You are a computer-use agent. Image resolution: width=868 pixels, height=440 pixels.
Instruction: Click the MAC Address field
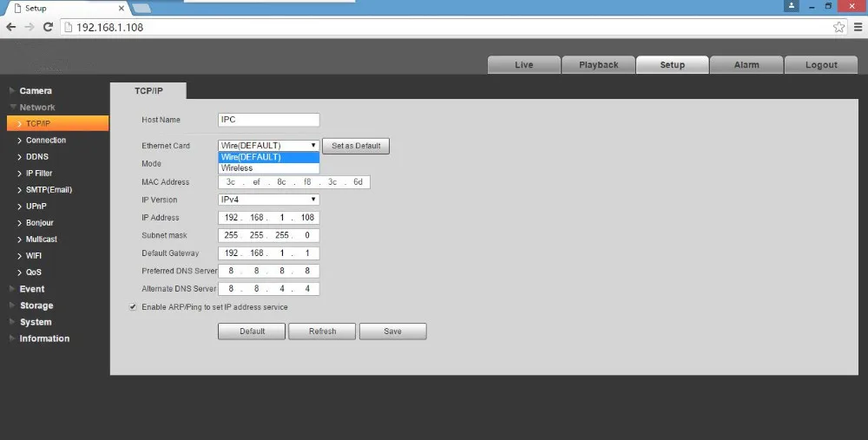294,182
